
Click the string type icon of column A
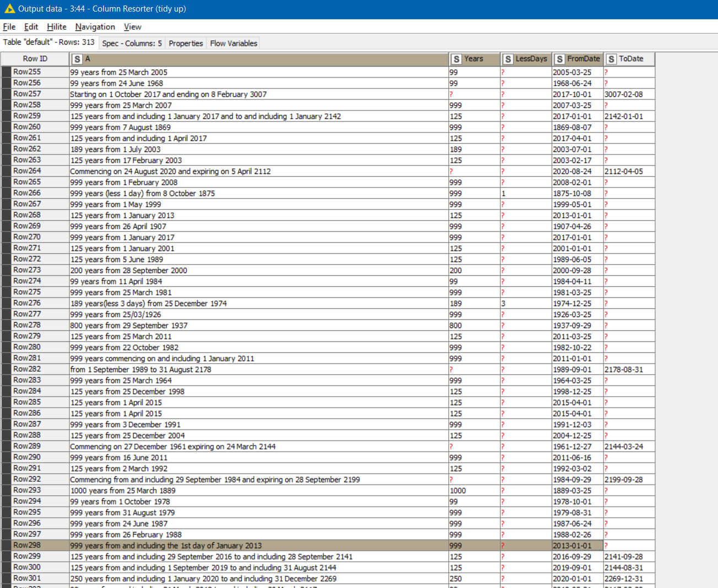click(78, 59)
